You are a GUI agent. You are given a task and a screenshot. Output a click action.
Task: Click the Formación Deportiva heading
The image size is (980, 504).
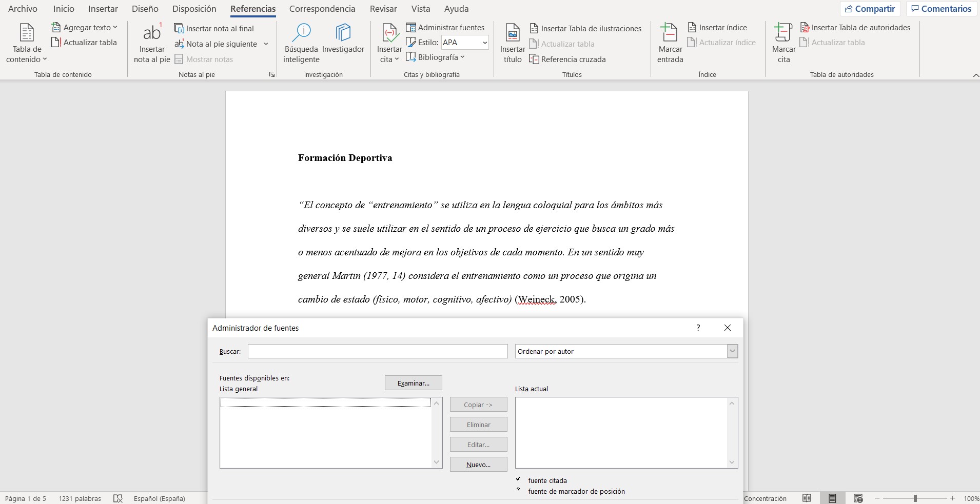(345, 158)
